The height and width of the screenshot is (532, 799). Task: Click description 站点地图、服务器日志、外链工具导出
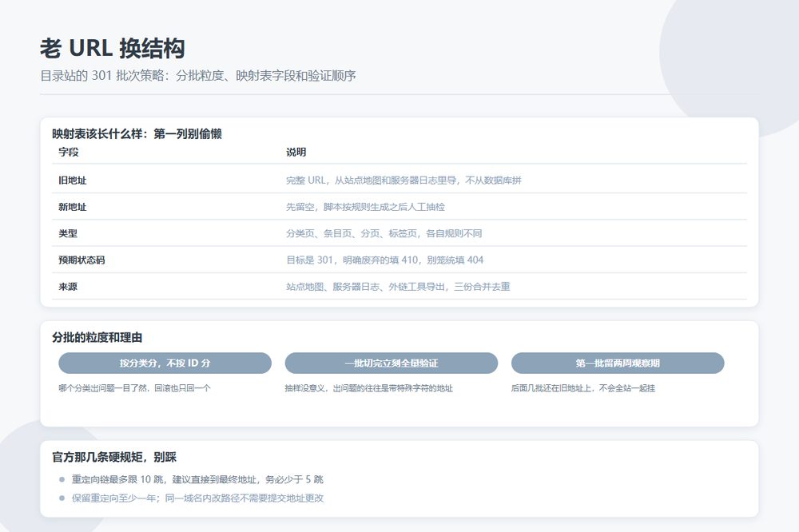click(398, 287)
